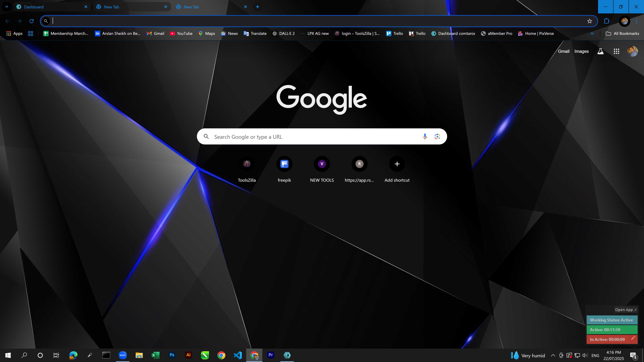Close the Dashboard tab
The height and width of the screenshot is (362, 644).
coord(86,7)
